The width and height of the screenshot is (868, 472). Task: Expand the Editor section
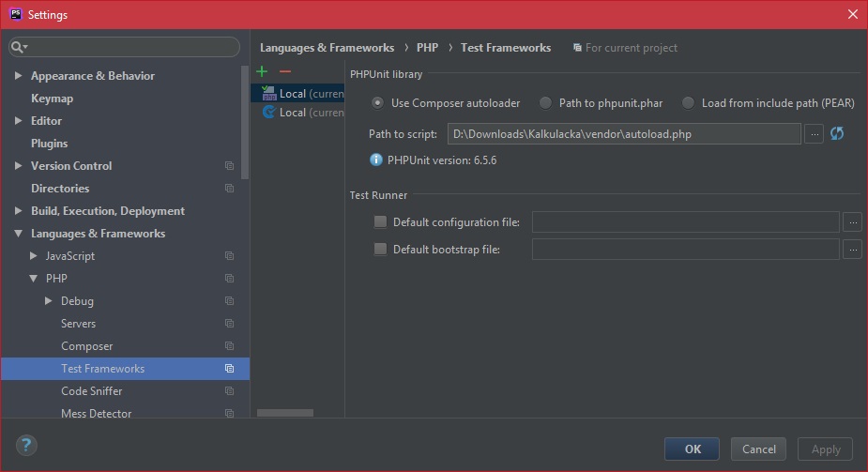coord(18,120)
